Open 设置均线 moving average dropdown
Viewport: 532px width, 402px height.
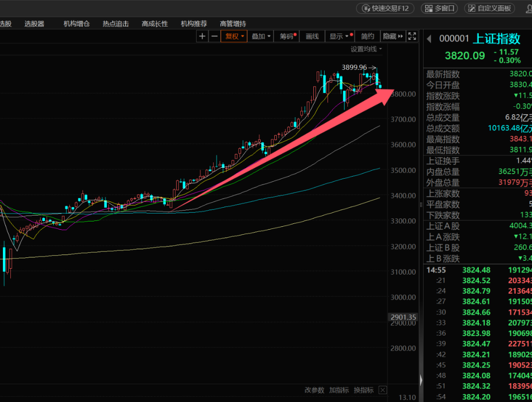point(366,49)
